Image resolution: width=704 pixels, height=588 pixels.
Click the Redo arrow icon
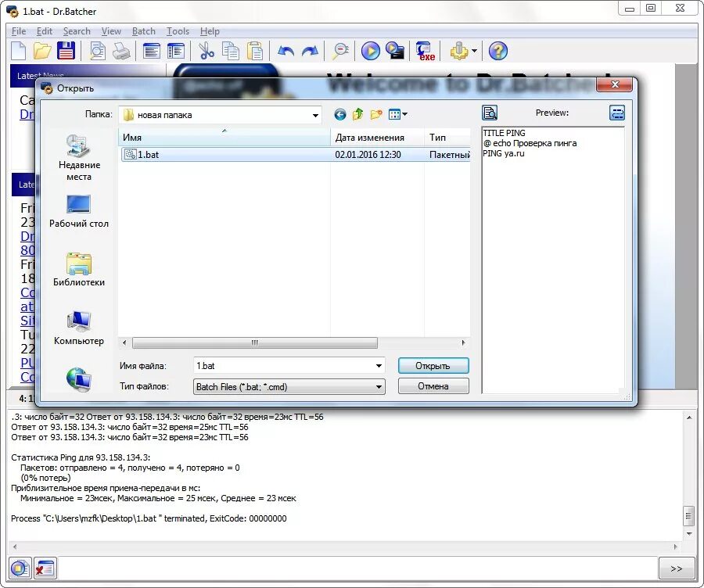click(x=310, y=51)
